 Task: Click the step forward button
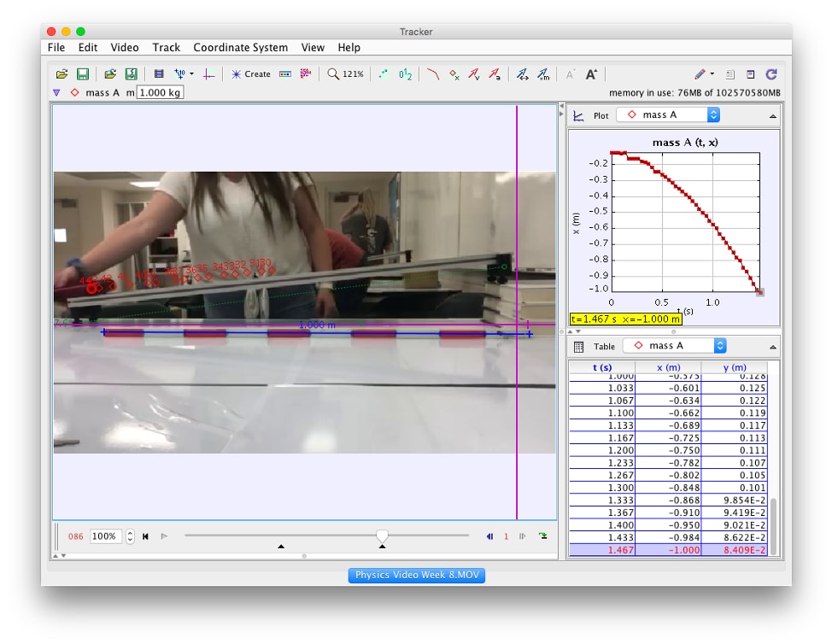click(x=523, y=536)
